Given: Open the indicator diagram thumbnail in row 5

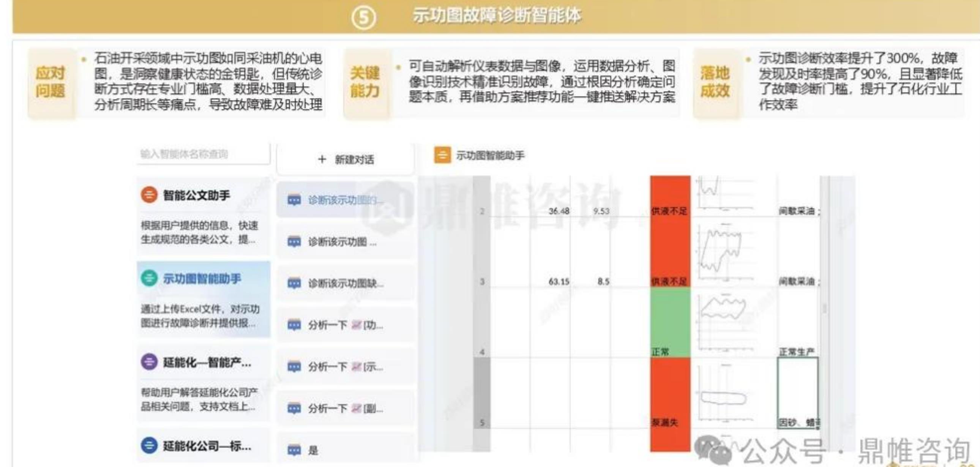Looking at the screenshot, I should (x=725, y=393).
